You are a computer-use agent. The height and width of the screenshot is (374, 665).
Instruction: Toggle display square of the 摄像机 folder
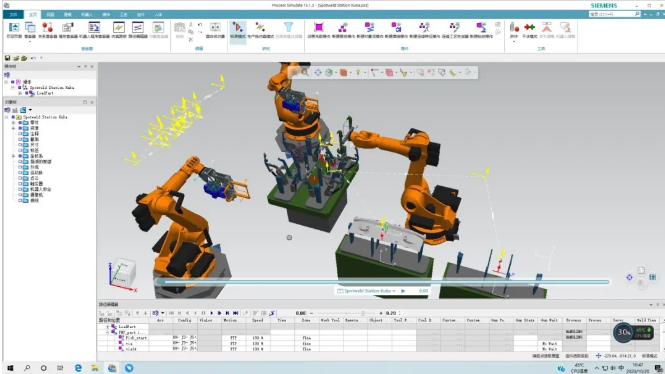coord(20,195)
